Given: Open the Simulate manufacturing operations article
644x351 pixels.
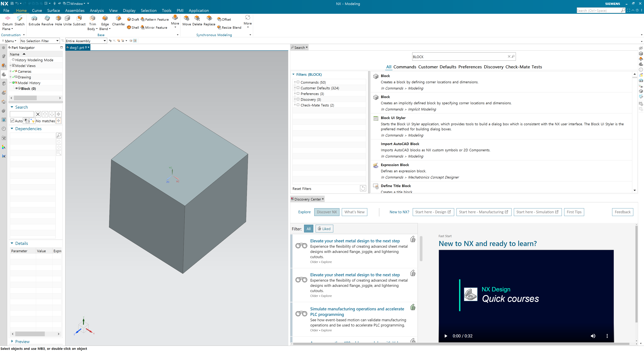Looking at the screenshot, I should click(357, 311).
